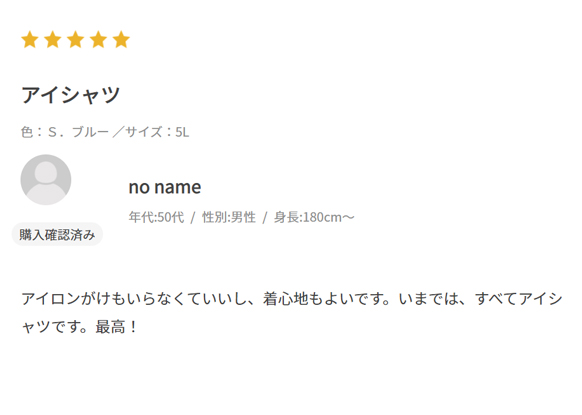Click the サイズ：5L size detail

(x=157, y=132)
